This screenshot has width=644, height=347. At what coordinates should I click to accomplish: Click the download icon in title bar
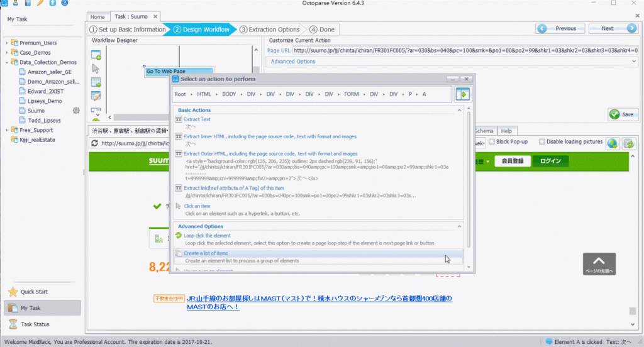click(x=53, y=3)
